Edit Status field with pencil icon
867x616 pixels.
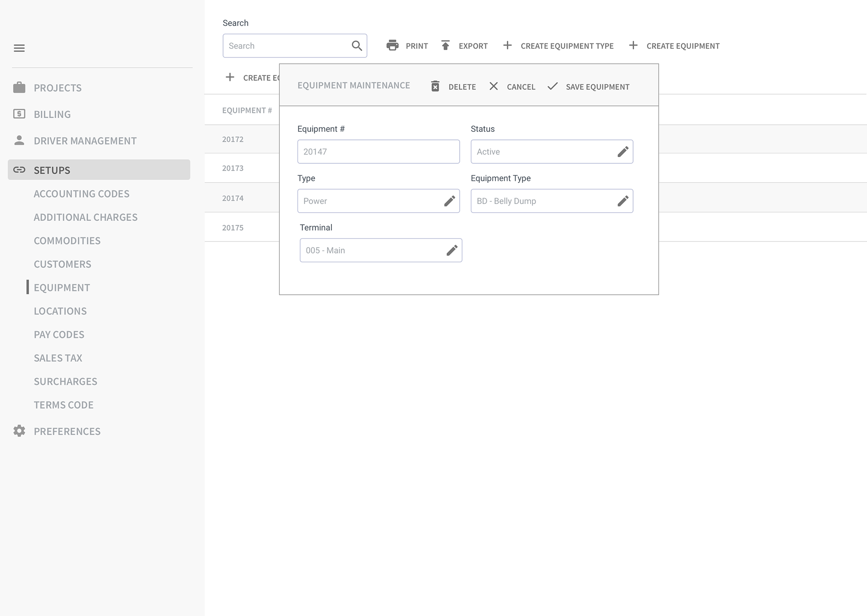click(623, 152)
